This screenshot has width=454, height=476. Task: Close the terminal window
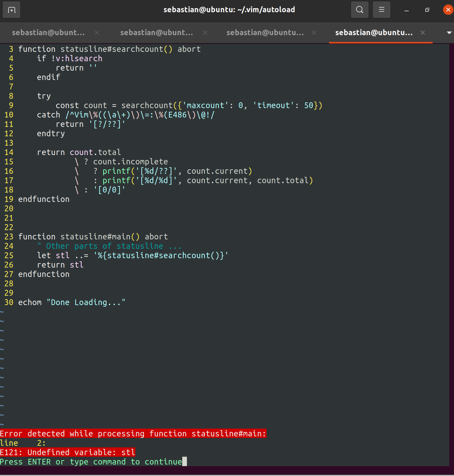click(x=448, y=10)
